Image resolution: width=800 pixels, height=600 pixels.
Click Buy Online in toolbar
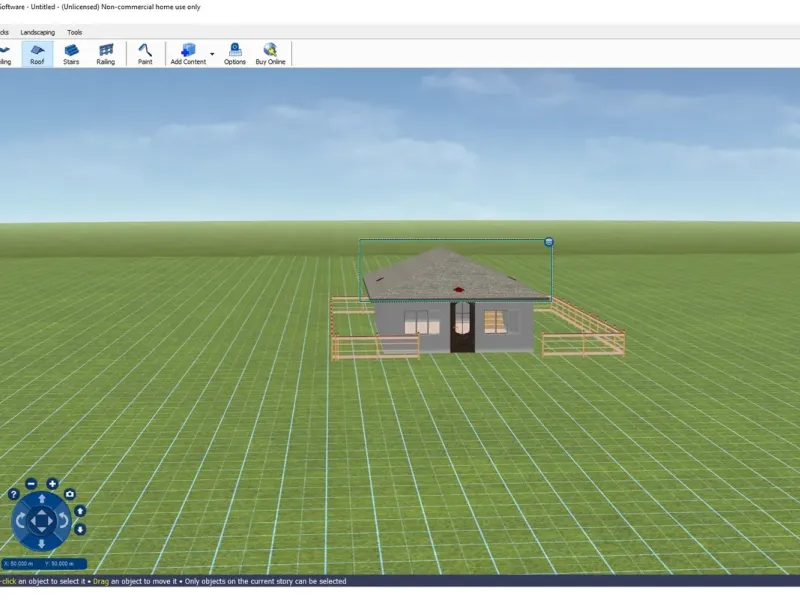(x=270, y=54)
